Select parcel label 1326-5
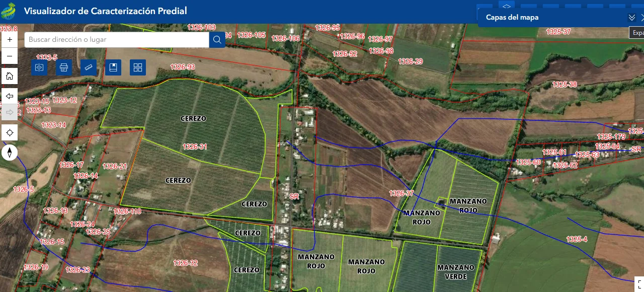Screen dimensions: 644x292 [x=23, y=190]
